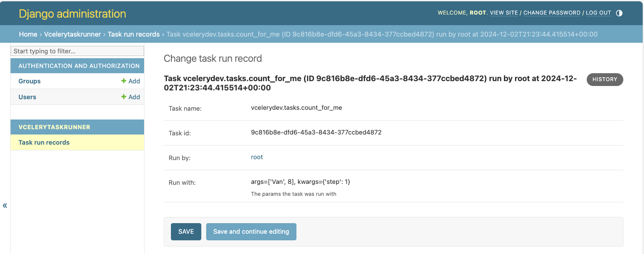
Task: Go to Task run records via breadcrumb
Action: pyautogui.click(x=134, y=34)
